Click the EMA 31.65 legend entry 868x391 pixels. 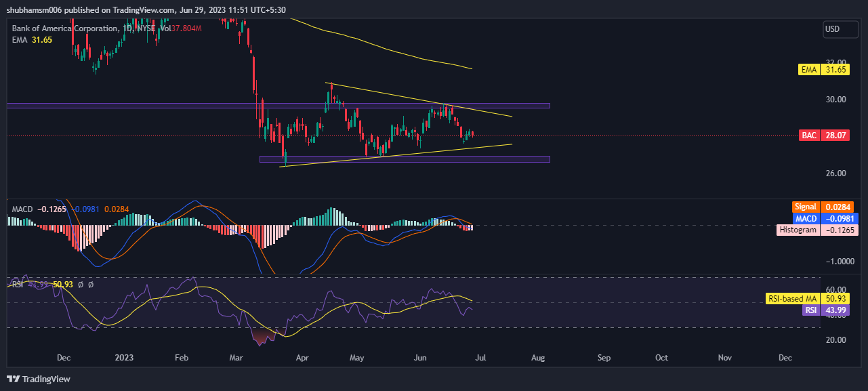(32, 40)
